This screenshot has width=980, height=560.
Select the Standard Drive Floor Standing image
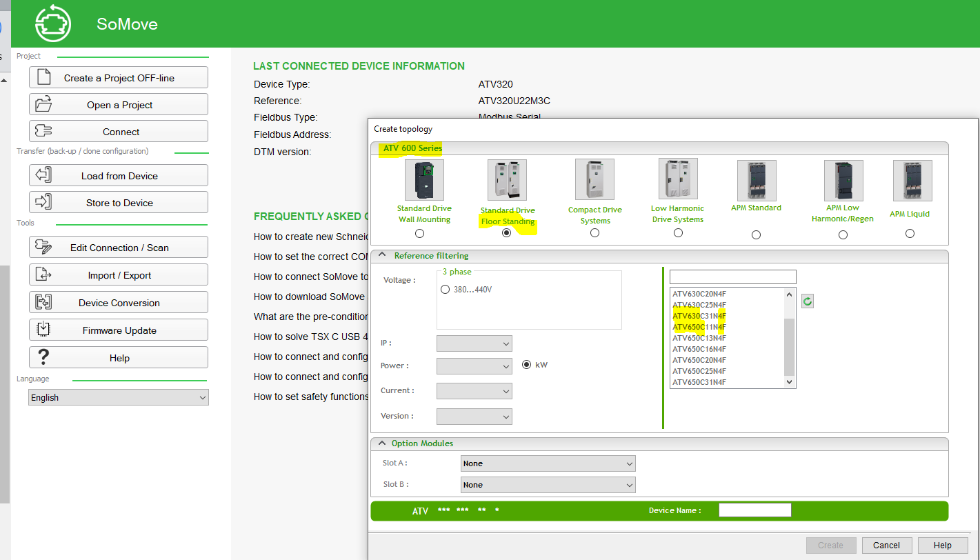click(507, 180)
